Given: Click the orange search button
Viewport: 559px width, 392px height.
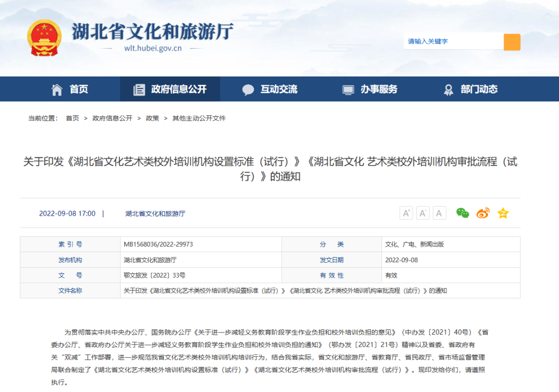Looking at the screenshot, I should 511,41.
